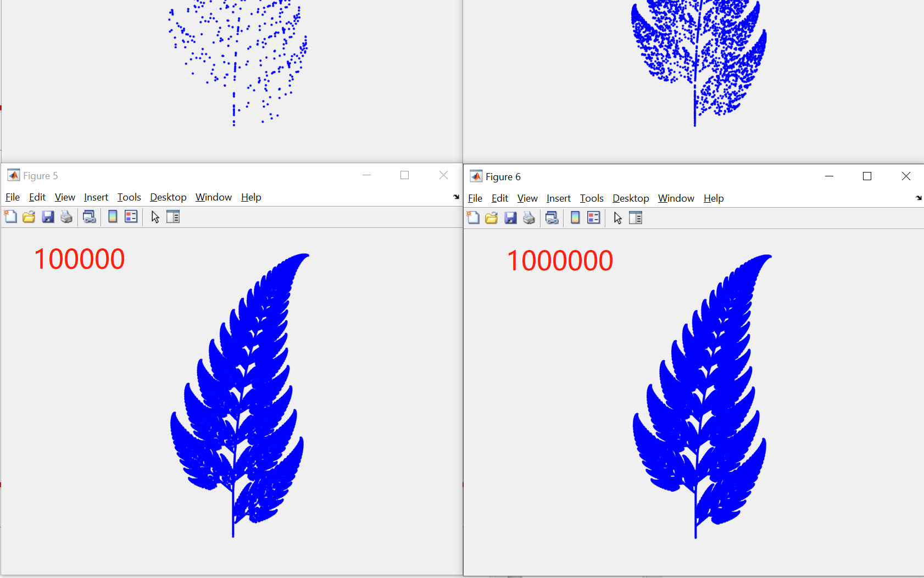Open the Tools menu in Figure 6

pos(592,198)
